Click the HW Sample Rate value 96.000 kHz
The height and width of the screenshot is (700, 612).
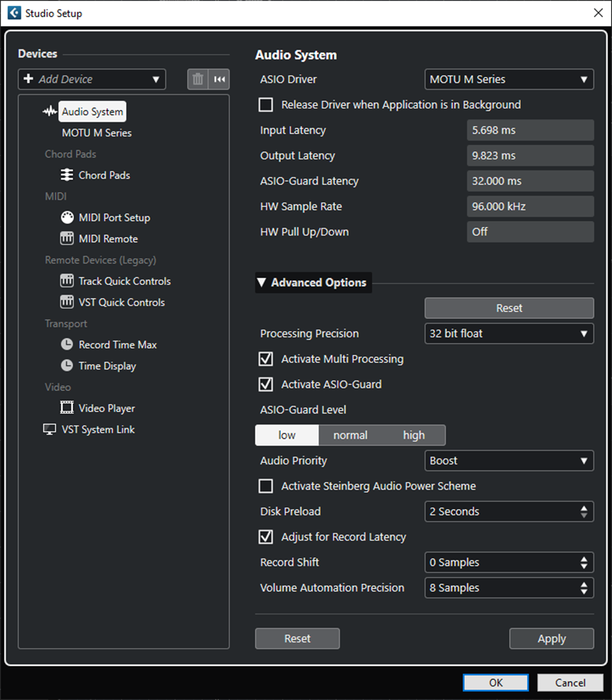click(x=530, y=207)
